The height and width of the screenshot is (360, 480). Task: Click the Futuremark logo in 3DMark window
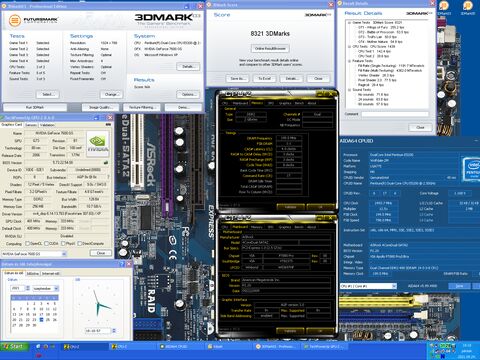pos(33,21)
